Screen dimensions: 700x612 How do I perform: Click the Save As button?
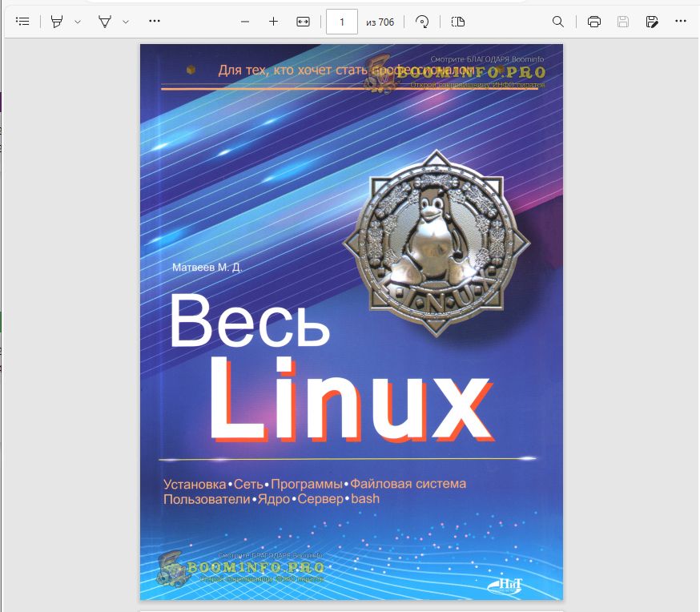coord(652,22)
